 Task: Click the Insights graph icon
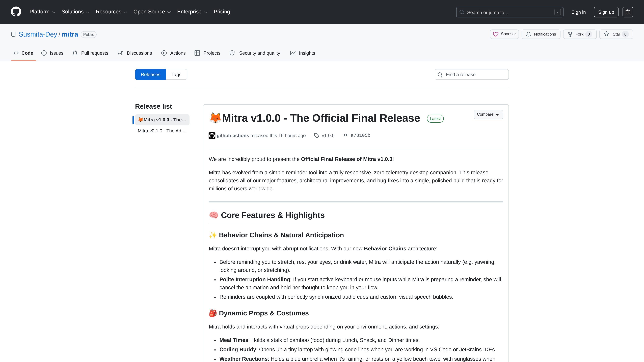293,53
